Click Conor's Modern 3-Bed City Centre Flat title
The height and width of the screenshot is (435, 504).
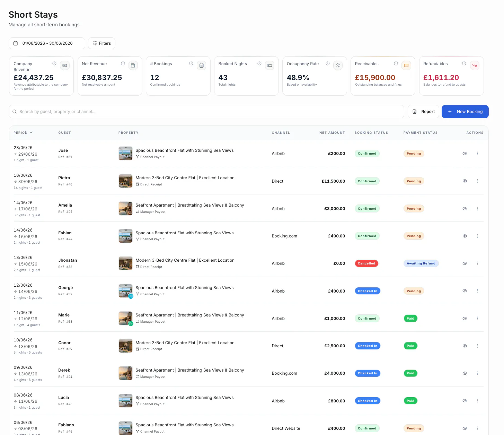click(x=185, y=343)
